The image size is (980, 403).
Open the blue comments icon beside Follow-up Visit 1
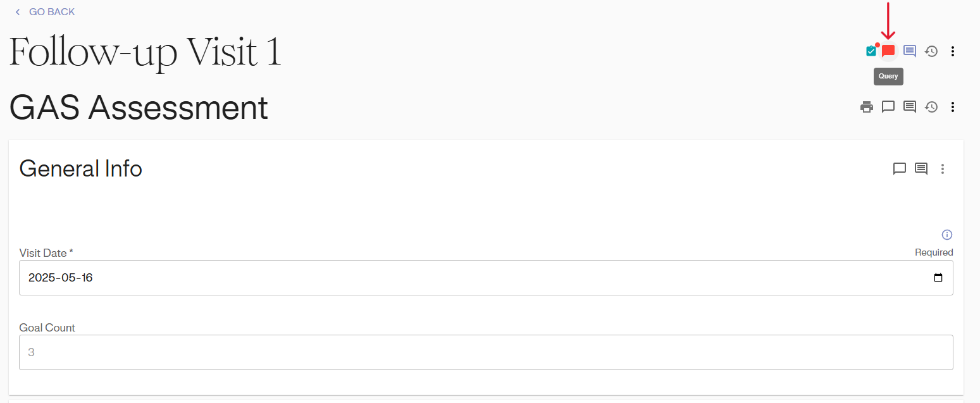pyautogui.click(x=910, y=51)
